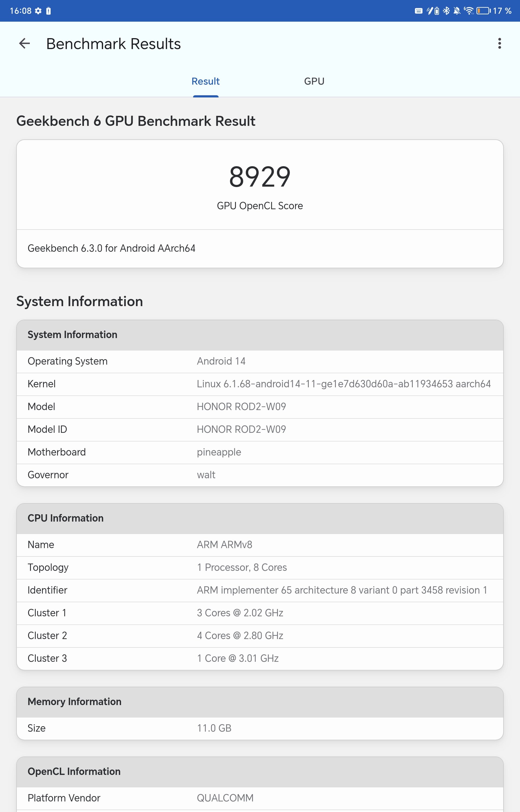Tap the pineapple motherboard value

pos(219,452)
